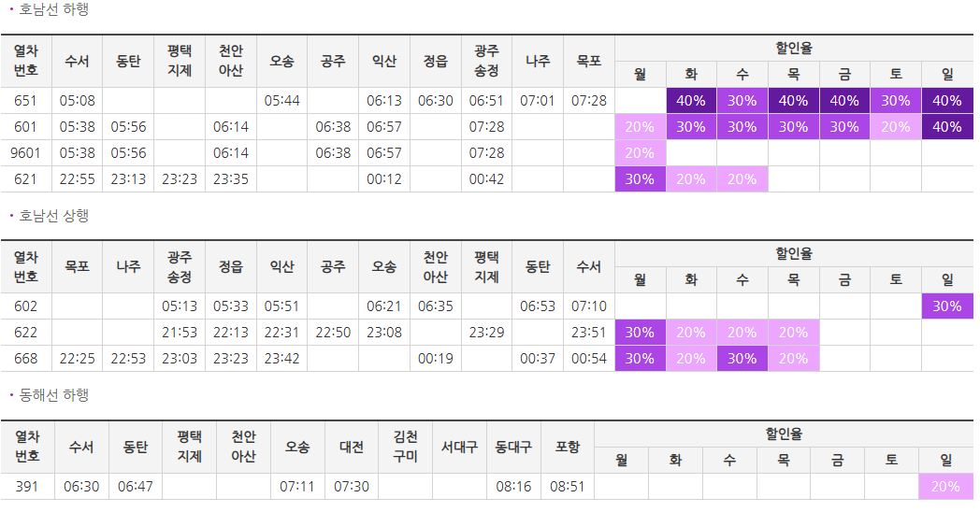The width and height of the screenshot is (980, 512).
Task: Click the 포항 column header in 동해선 table
Action: (567, 447)
